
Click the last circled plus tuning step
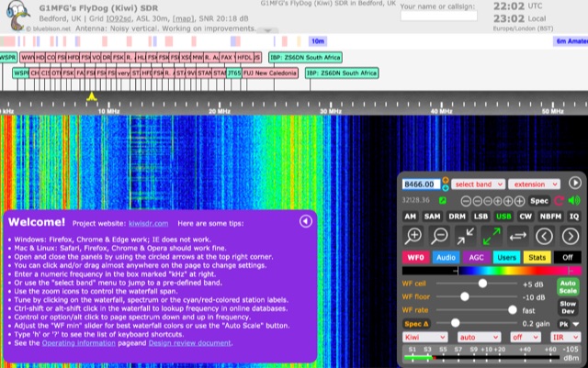pos(519,201)
